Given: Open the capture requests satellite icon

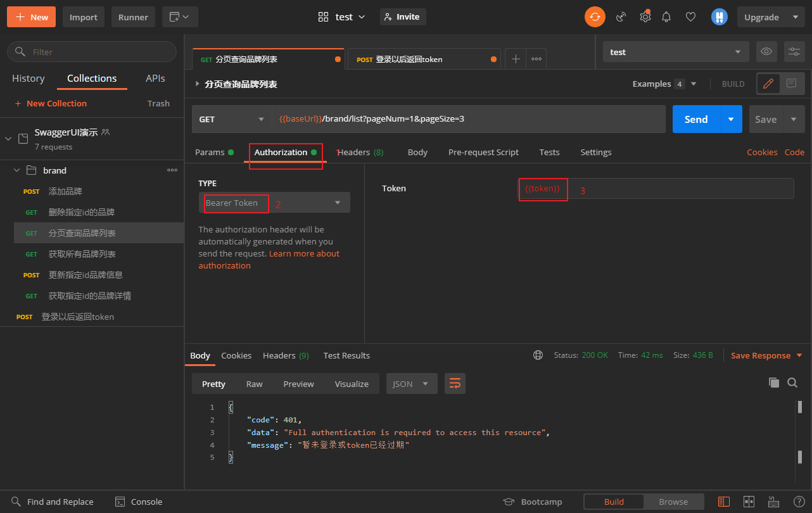Looking at the screenshot, I should pyautogui.click(x=621, y=17).
